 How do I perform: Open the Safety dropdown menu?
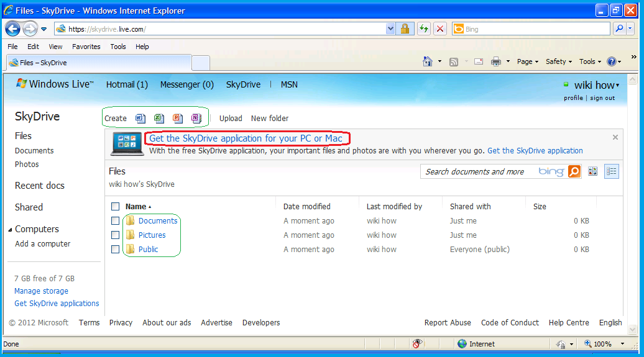pos(559,61)
